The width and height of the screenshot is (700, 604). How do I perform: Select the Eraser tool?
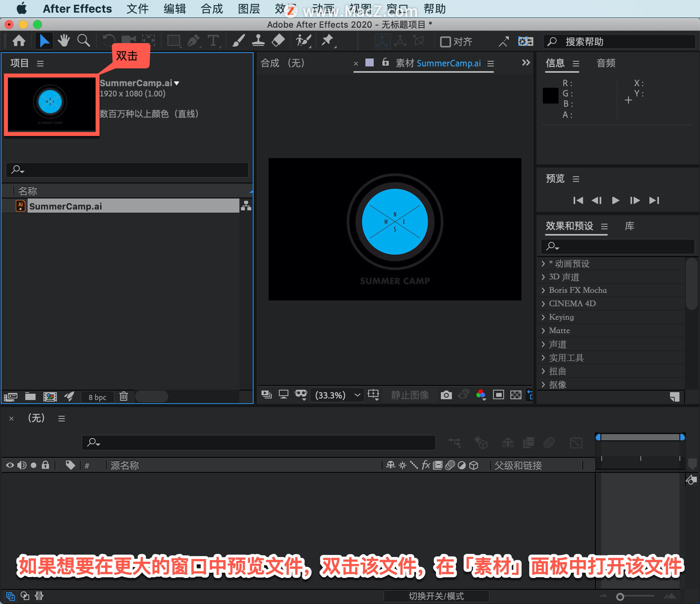click(x=278, y=41)
